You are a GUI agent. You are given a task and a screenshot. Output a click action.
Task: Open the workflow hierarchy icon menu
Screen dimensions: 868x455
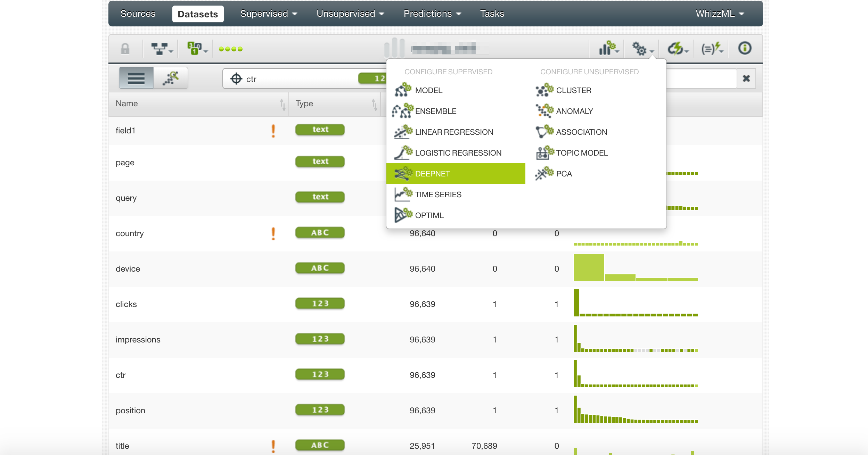pyautogui.click(x=161, y=49)
